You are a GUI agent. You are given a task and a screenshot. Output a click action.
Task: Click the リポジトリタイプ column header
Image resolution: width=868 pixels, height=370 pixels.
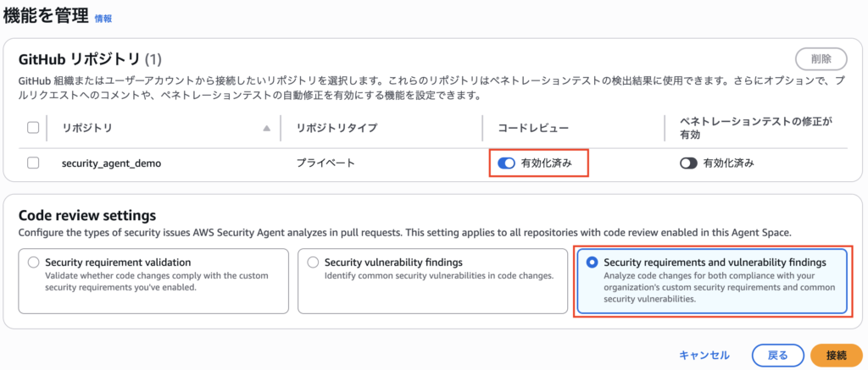tap(337, 128)
